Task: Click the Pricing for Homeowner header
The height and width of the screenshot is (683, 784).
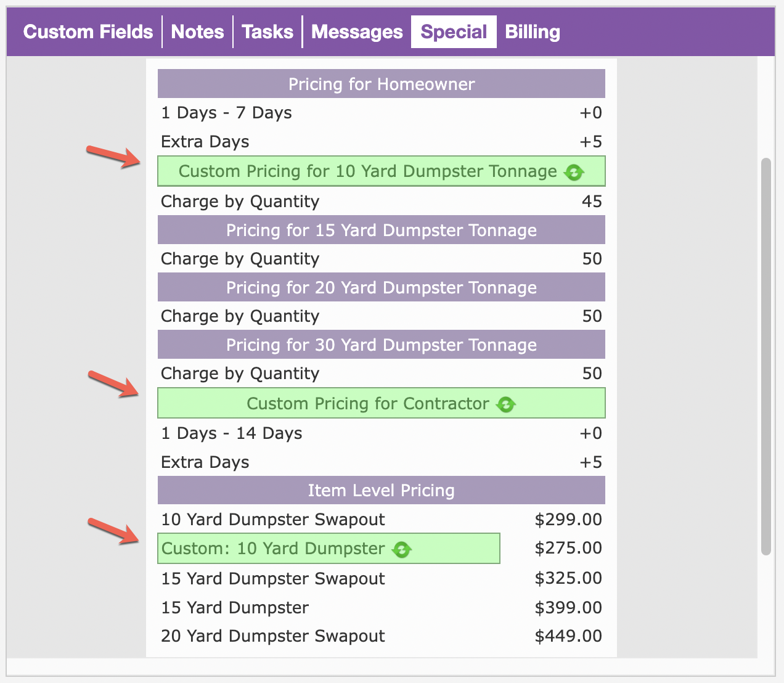Action: point(382,84)
